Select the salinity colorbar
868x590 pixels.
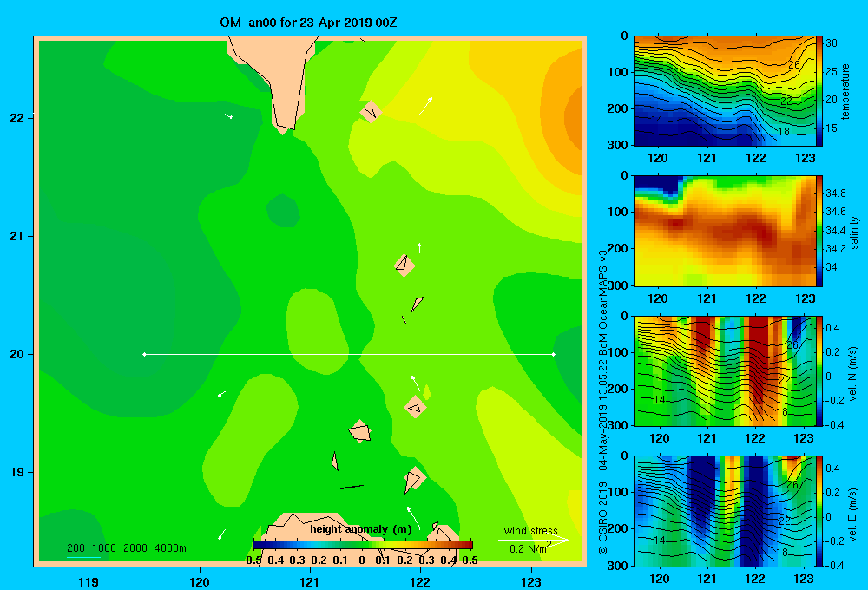pos(819,231)
